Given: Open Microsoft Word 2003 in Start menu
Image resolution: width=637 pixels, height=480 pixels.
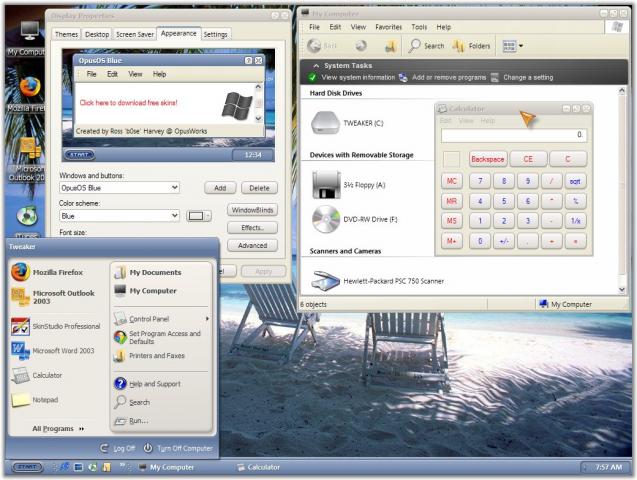Looking at the screenshot, I should (53, 350).
